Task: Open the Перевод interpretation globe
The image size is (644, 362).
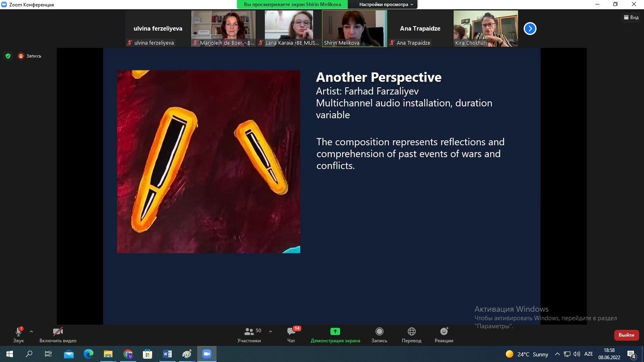Action: point(411,332)
